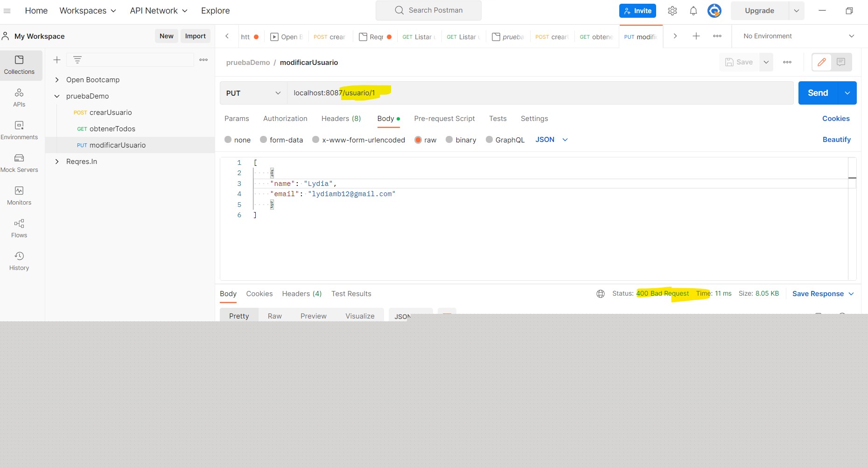Viewport: 868px width, 468px height.
Task: Switch to the Params tab
Action: (237, 119)
